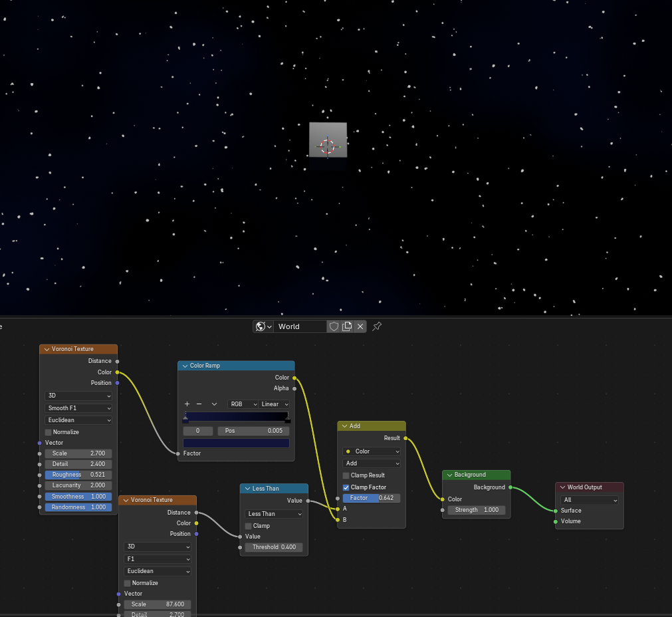Open the Less Than operation dropdown
This screenshot has height=617, width=672.
(274, 514)
